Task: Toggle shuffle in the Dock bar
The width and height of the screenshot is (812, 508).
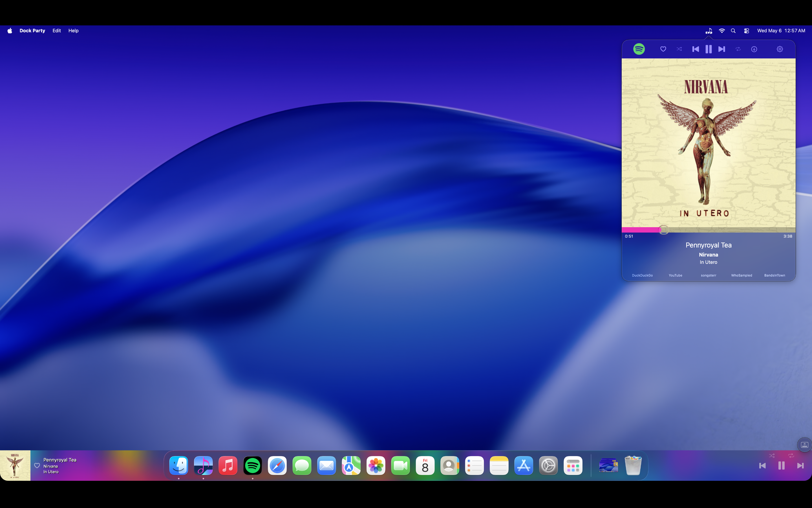Action: coord(772,456)
